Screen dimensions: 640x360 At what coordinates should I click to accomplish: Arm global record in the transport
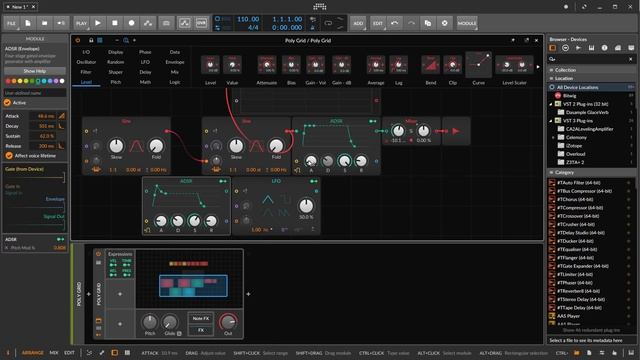pyautogui.click(x=131, y=23)
